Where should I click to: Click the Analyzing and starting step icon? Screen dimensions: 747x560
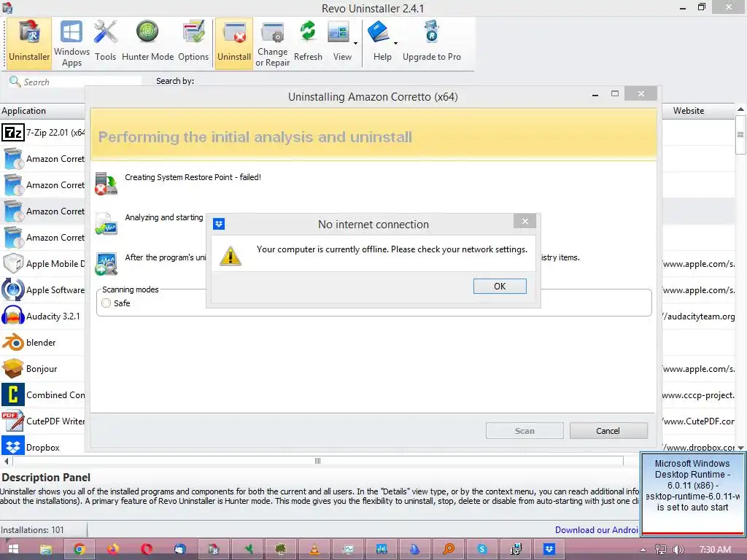(x=107, y=224)
